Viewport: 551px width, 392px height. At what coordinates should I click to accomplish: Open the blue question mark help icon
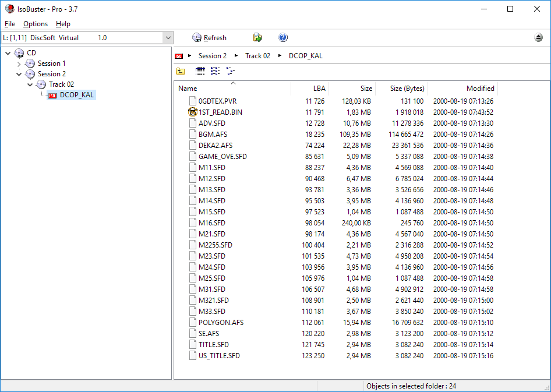283,38
